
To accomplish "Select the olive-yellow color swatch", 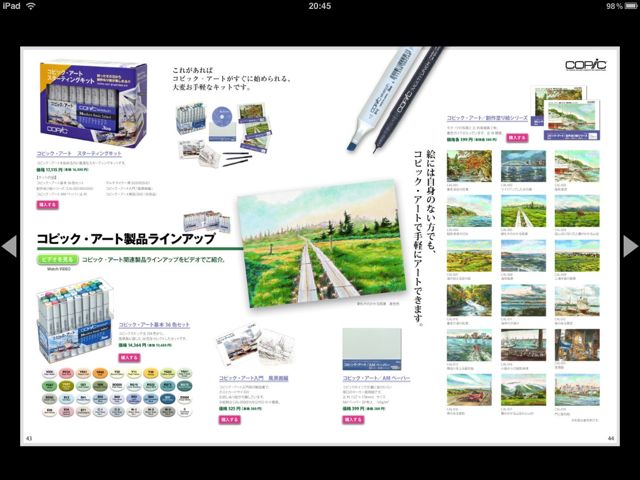I will tap(66, 386).
